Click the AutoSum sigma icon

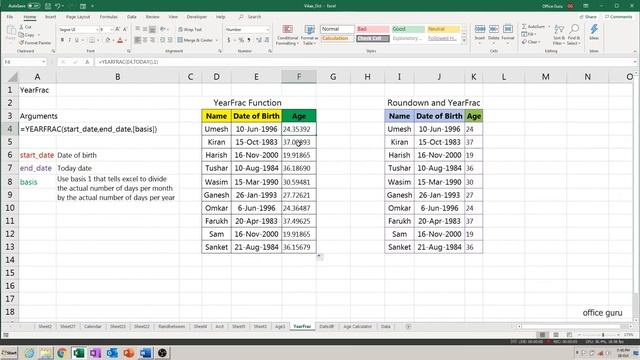click(x=524, y=27)
